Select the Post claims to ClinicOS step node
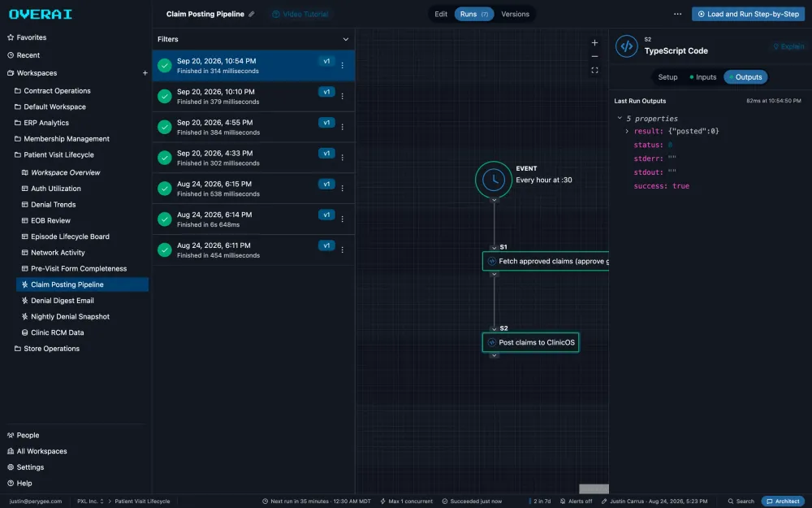This screenshot has height=508, width=812. [531, 342]
